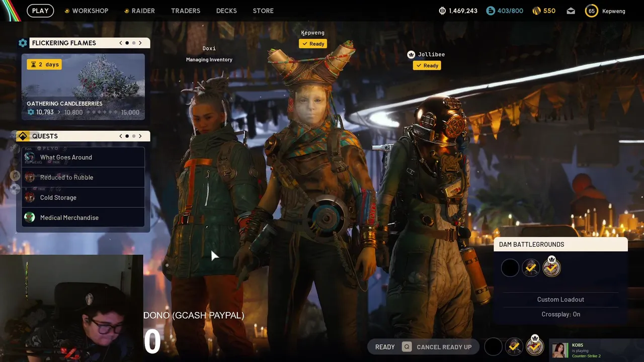Click the ready checkmark circle in bottom bar
The height and width of the screenshot is (362, 644).
514,347
